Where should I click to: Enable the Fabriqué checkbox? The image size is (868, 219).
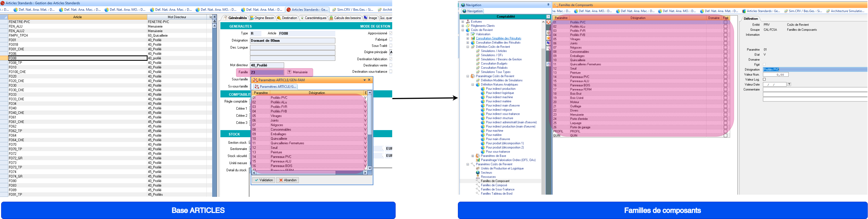390,40
